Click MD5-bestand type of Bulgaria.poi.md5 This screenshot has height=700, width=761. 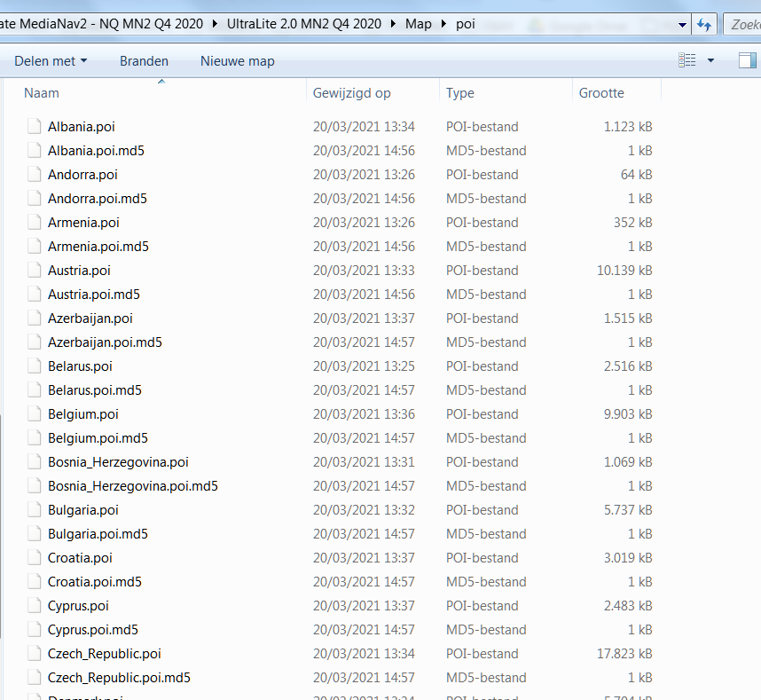coord(486,534)
